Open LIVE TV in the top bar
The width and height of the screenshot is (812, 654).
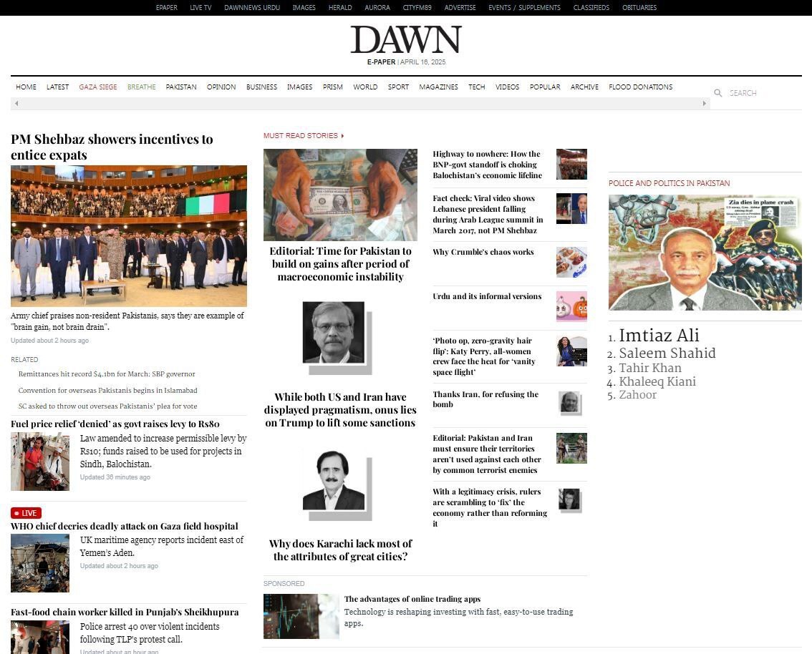[200, 8]
